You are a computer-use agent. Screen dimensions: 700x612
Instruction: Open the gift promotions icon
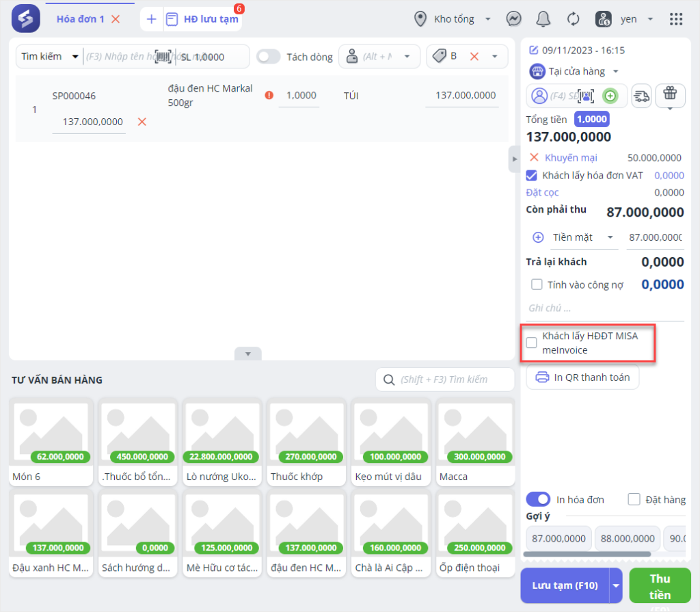(x=670, y=95)
